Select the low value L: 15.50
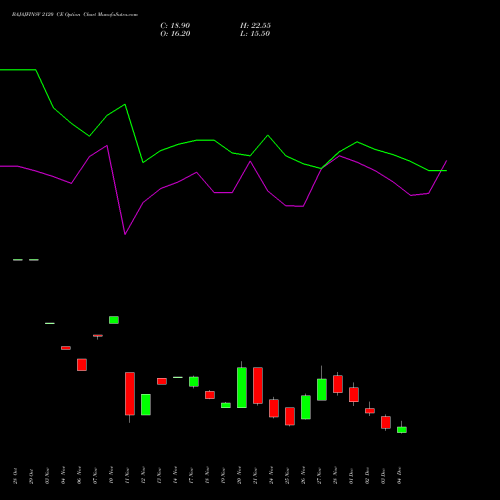Viewport: 500px width, 500px height. pyautogui.click(x=255, y=34)
